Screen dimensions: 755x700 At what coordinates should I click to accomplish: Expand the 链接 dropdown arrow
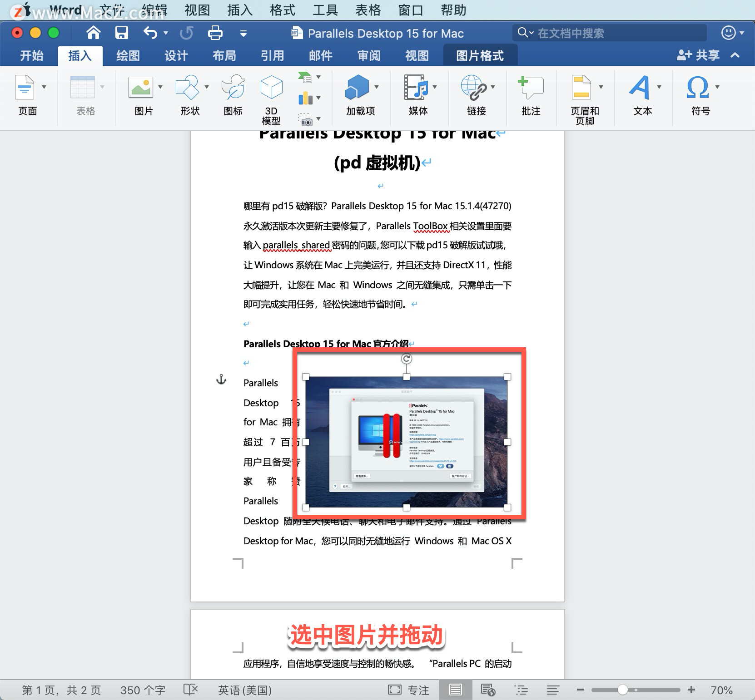tap(493, 87)
